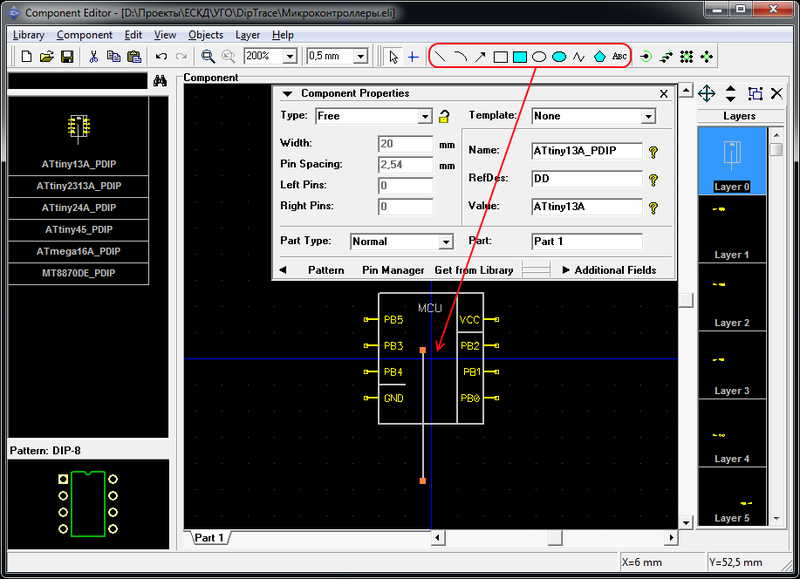Select the Polyline tool
The width and height of the screenshot is (800, 579).
[x=579, y=57]
